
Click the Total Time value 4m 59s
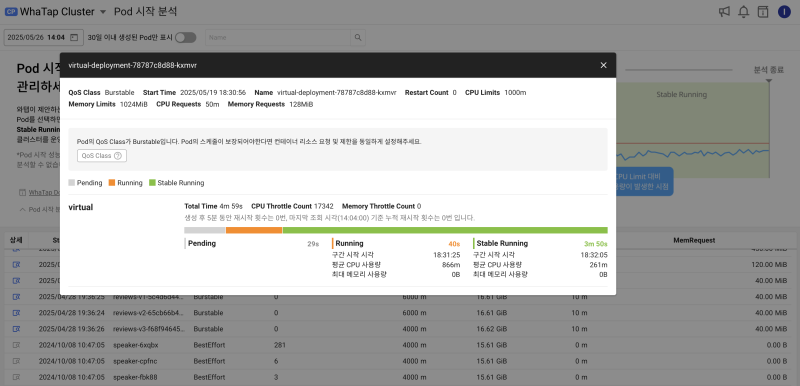[232, 207]
